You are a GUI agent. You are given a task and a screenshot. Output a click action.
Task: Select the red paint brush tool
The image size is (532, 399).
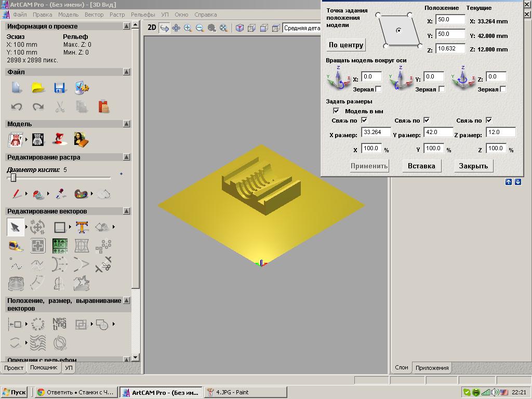(x=16, y=194)
